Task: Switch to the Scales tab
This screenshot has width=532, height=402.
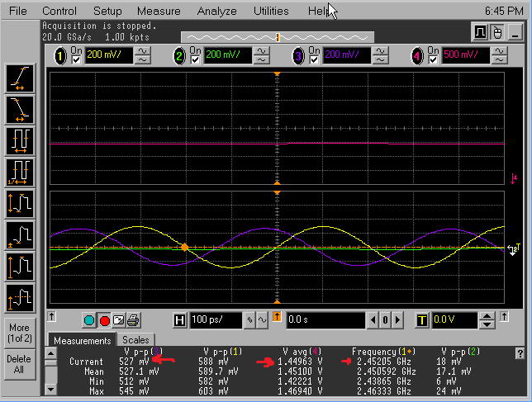Action: 135,340
